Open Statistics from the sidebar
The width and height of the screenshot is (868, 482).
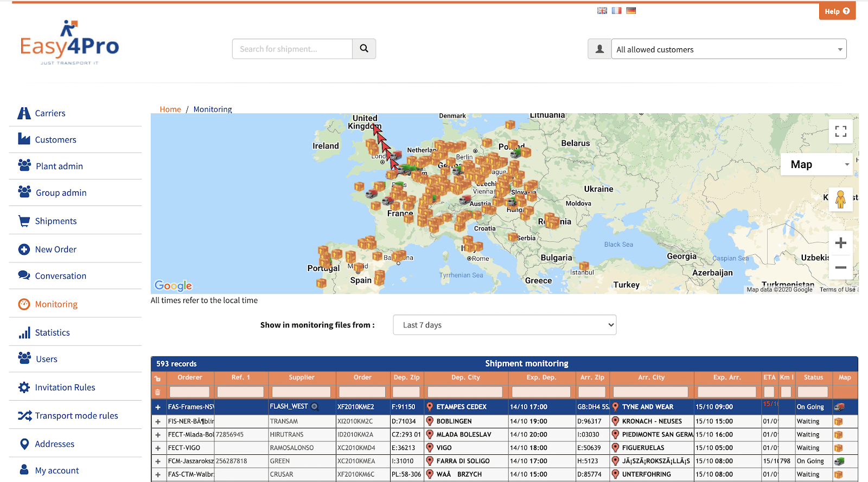tap(52, 332)
